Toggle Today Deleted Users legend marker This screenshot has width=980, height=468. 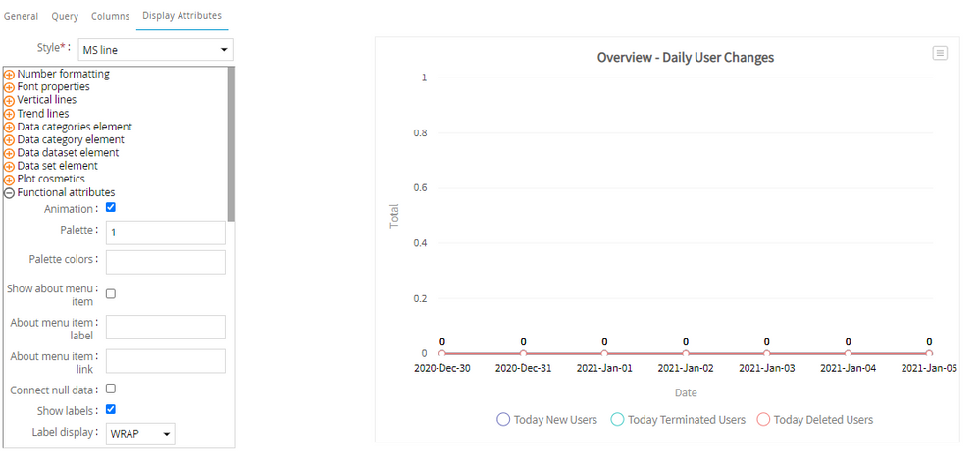coord(763,420)
